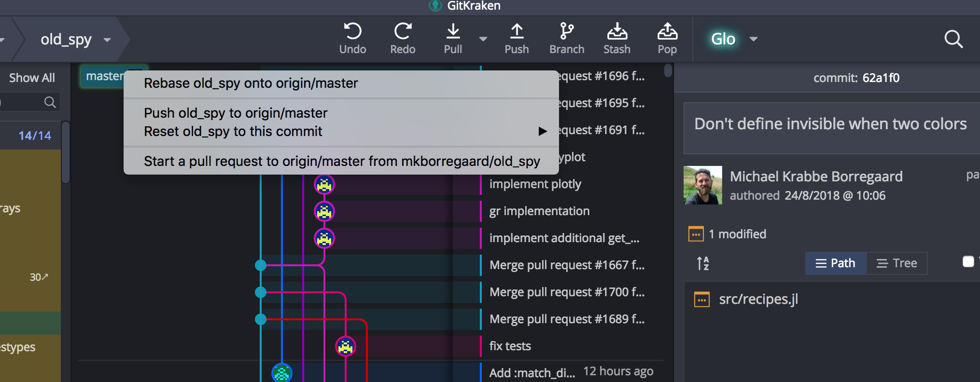
Task: Open the Glo boards button
Action: coord(723,39)
